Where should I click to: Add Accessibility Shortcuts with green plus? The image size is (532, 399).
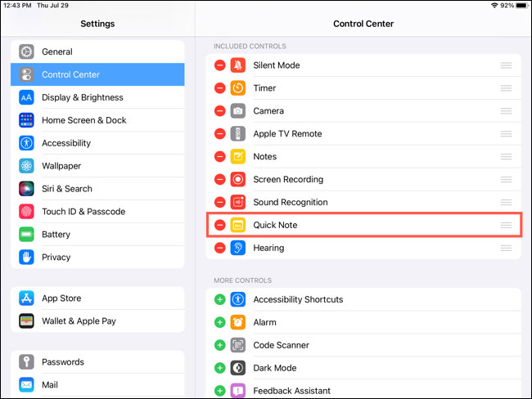(x=219, y=299)
